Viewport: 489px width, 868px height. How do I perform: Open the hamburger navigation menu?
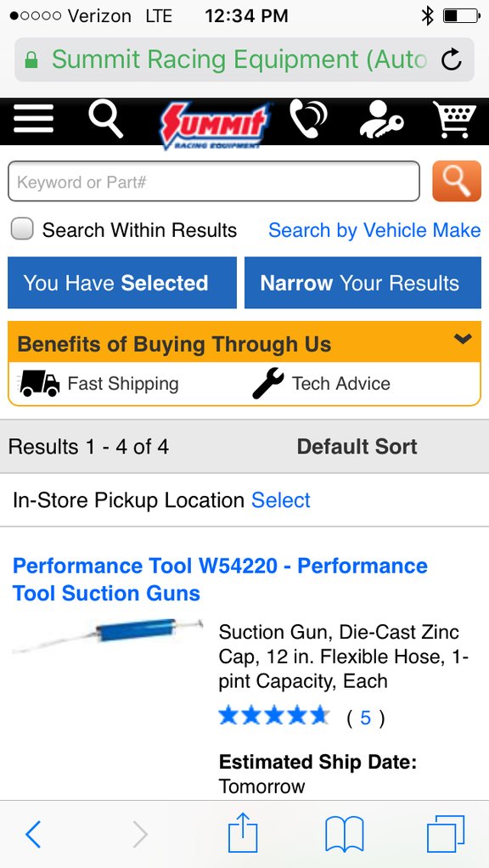click(34, 118)
